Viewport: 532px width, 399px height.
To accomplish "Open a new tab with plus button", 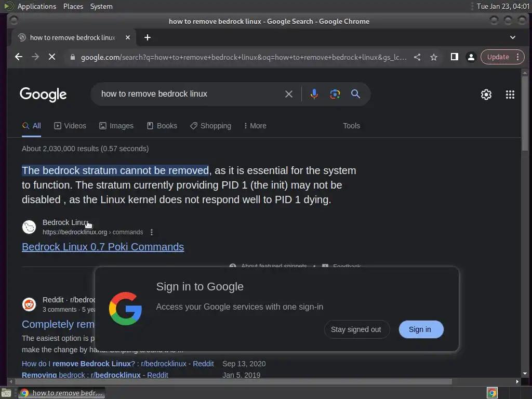I will (x=147, y=37).
